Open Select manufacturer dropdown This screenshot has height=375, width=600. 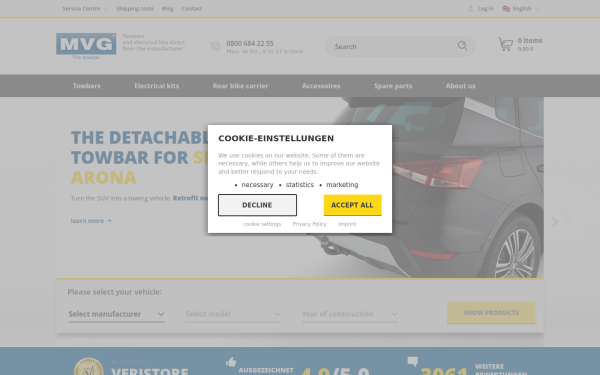(x=116, y=314)
